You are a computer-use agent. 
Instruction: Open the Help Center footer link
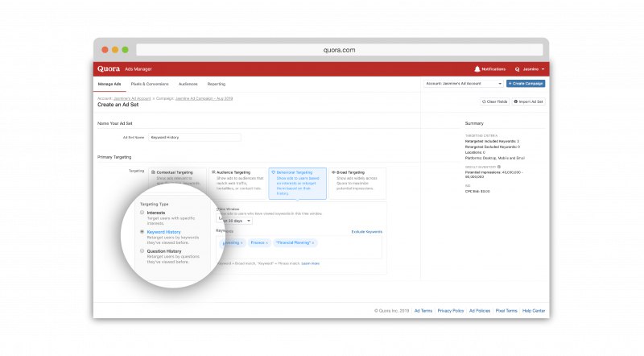(534, 311)
